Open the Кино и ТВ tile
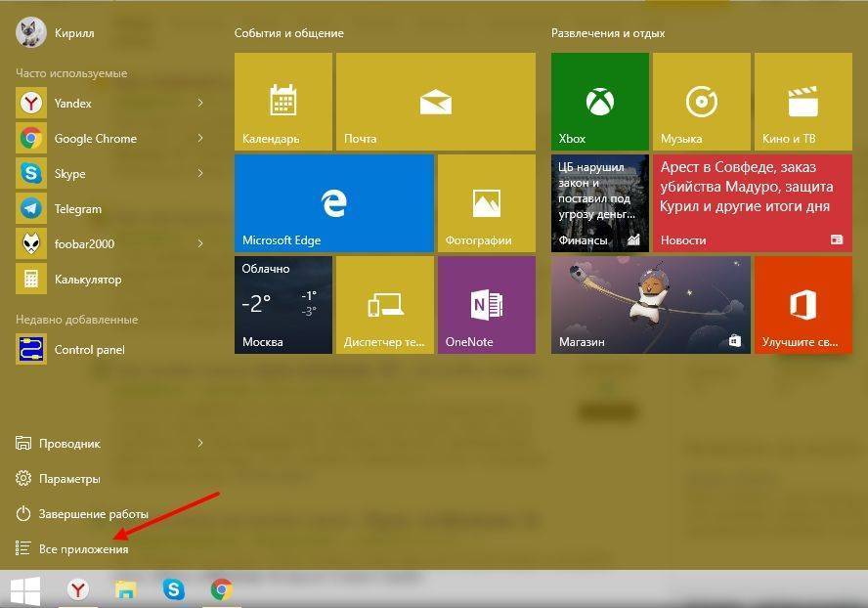This screenshot has height=608, width=868. (803, 101)
